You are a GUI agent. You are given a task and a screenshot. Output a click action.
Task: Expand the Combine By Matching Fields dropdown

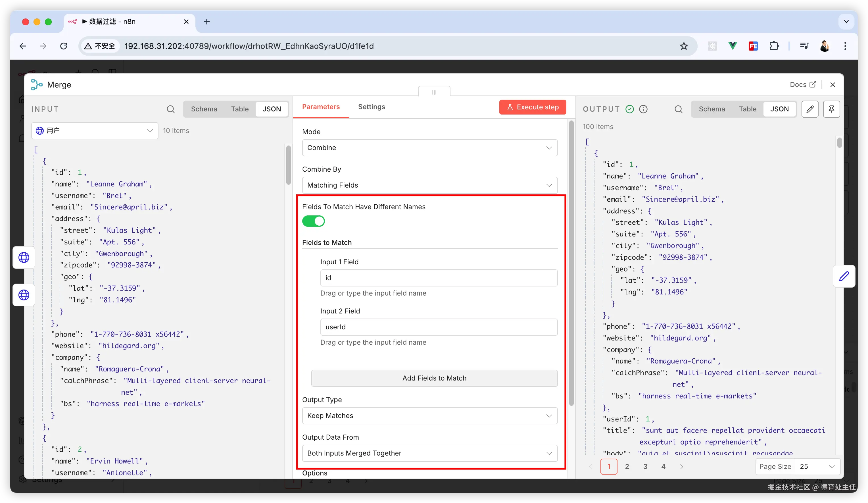click(429, 185)
